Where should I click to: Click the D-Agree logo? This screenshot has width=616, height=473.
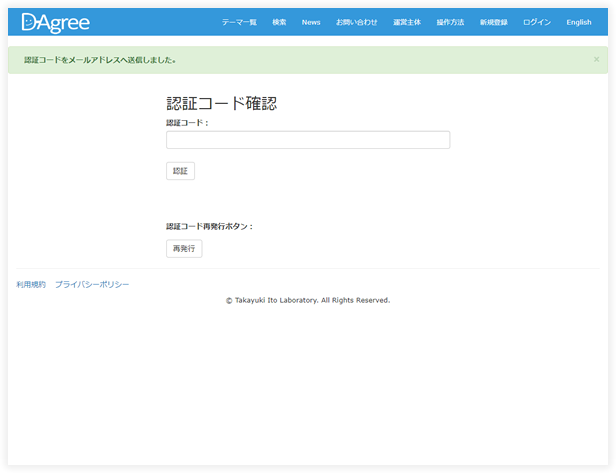coord(56,23)
